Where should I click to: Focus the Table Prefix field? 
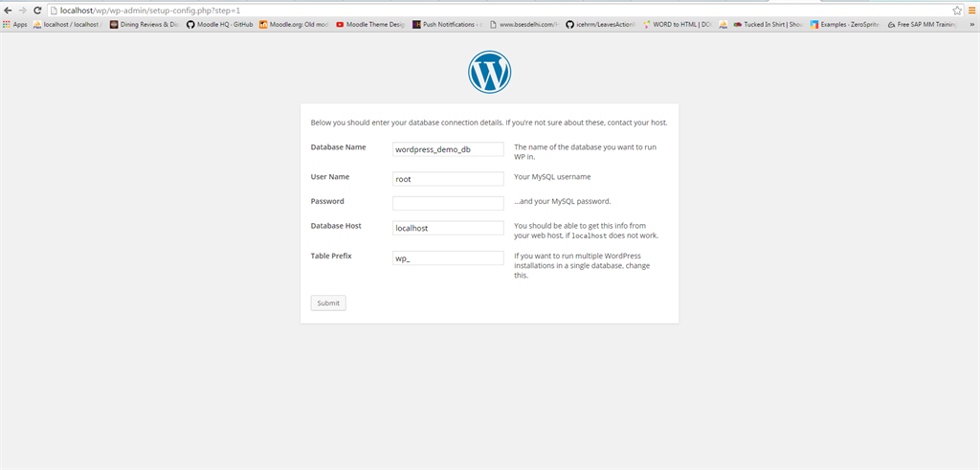tap(448, 258)
